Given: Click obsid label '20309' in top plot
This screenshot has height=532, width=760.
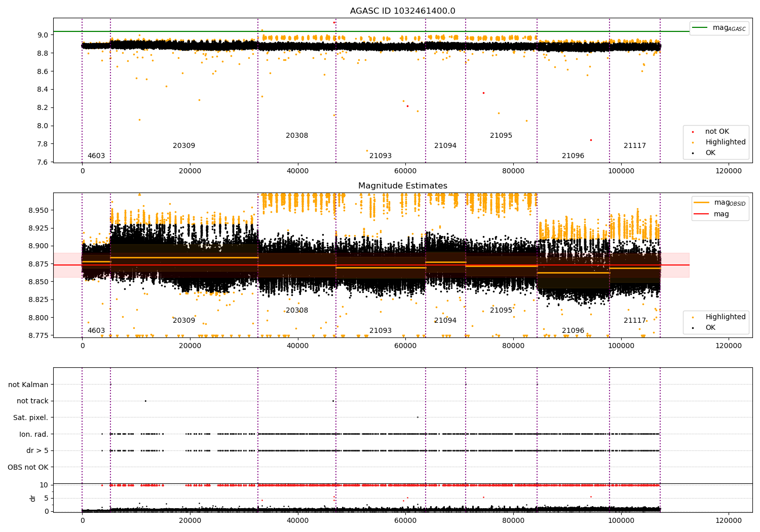Looking at the screenshot, I should point(184,146).
